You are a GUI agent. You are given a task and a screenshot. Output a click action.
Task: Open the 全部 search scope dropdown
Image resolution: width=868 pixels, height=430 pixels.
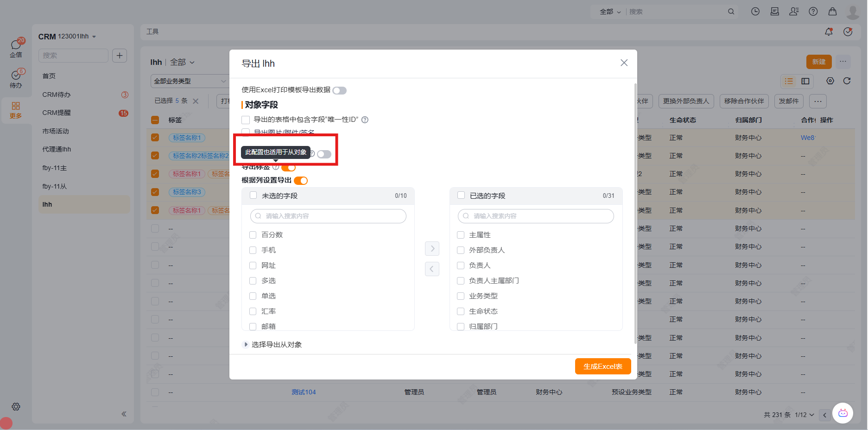(610, 12)
